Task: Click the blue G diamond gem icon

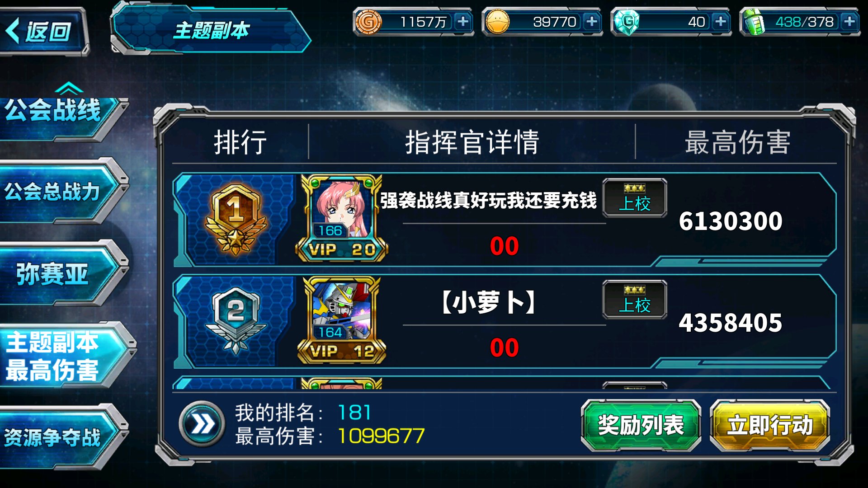Action: click(x=627, y=21)
